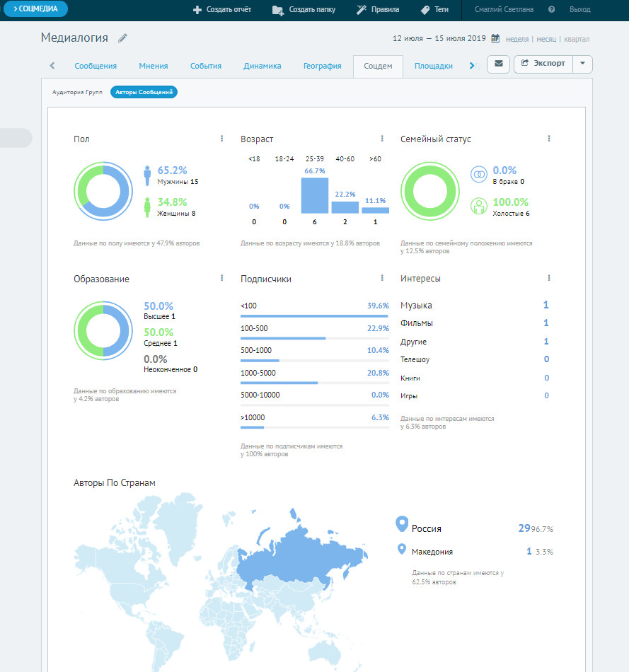
Task: Click the Выход logout link
Action: 579,10
